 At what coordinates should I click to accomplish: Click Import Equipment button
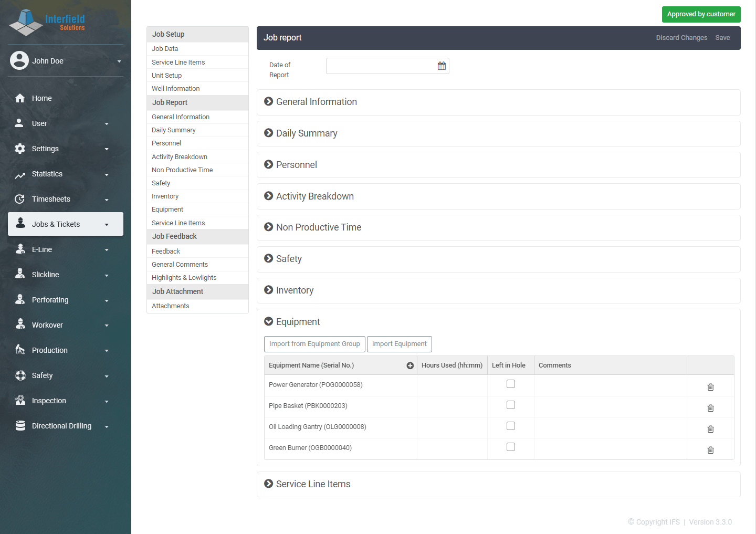pos(400,344)
